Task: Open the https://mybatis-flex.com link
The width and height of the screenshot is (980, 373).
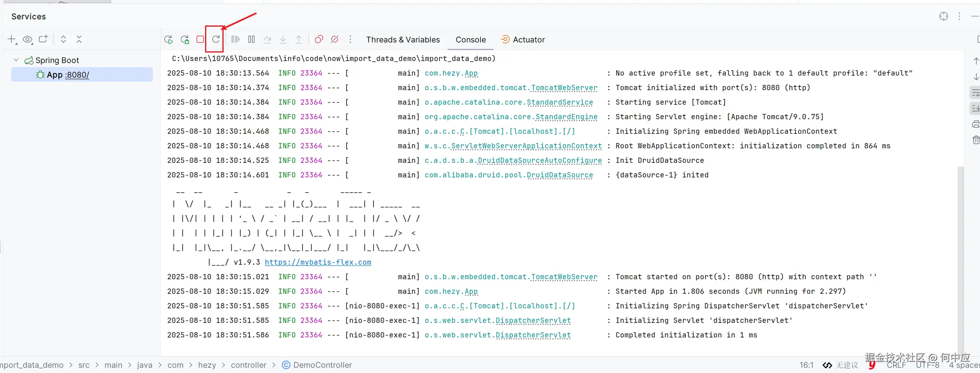Action: [318, 262]
